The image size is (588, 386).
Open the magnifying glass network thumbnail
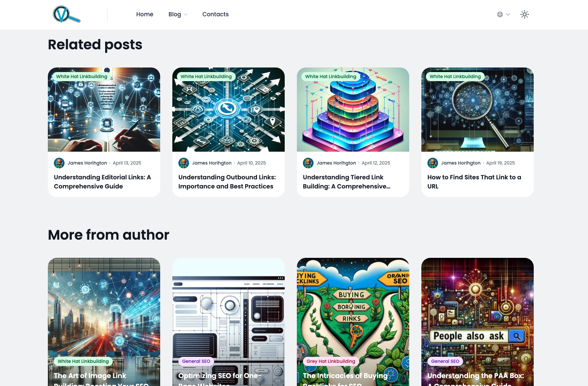coord(478,110)
